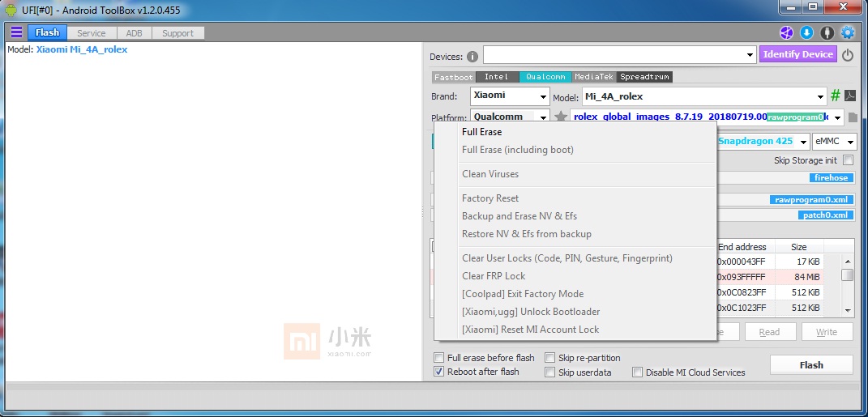Select the MediaTek platform tab
This screenshot has height=417, width=868.
(594, 77)
